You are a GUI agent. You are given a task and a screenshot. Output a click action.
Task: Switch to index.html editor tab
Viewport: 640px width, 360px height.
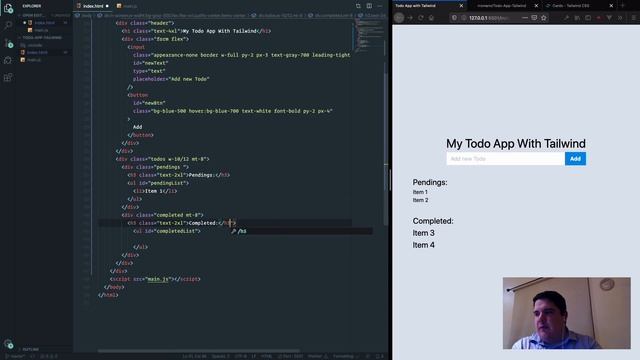click(x=93, y=6)
